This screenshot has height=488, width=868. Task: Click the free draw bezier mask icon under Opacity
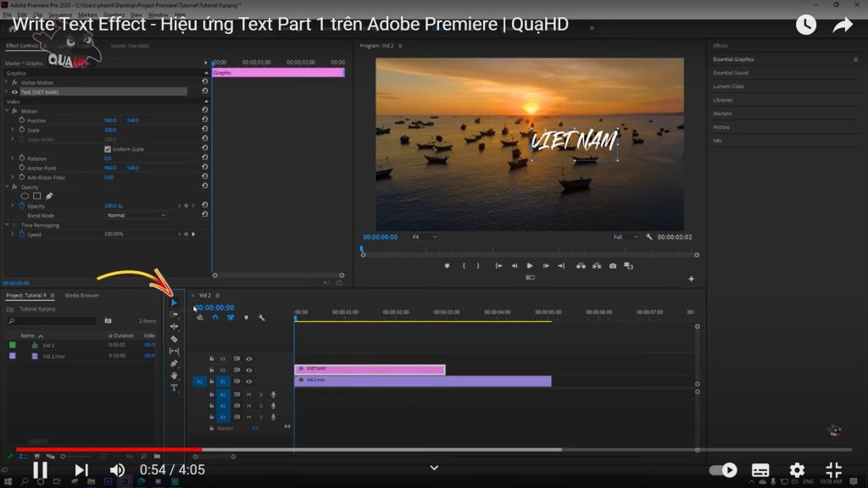[49, 196]
